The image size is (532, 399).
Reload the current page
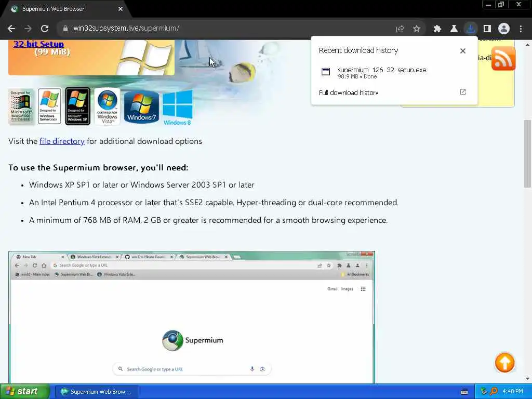click(x=45, y=29)
